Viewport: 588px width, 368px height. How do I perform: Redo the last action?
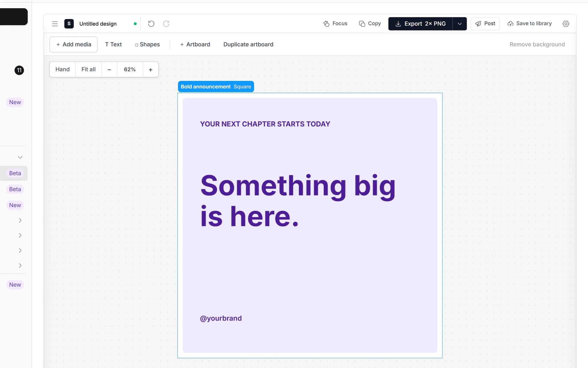pos(166,24)
